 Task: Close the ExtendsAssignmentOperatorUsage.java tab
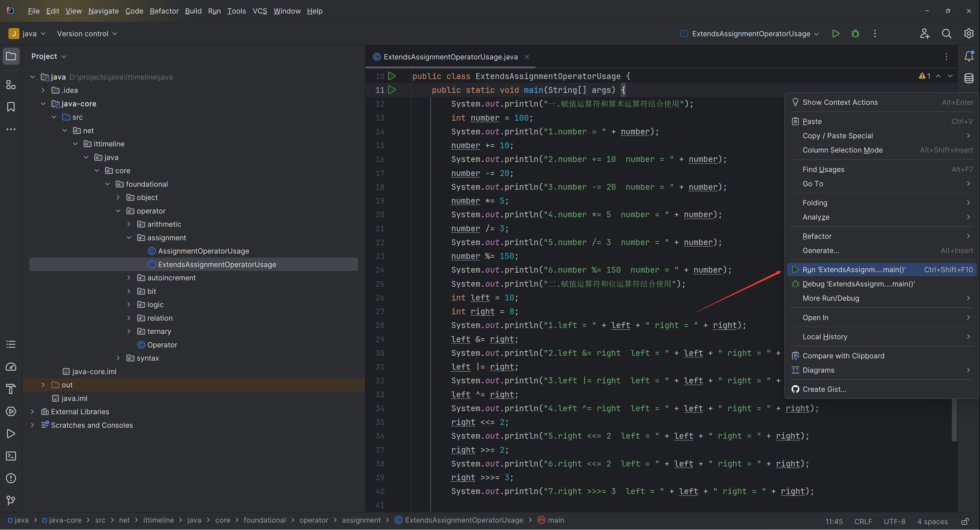click(x=527, y=57)
